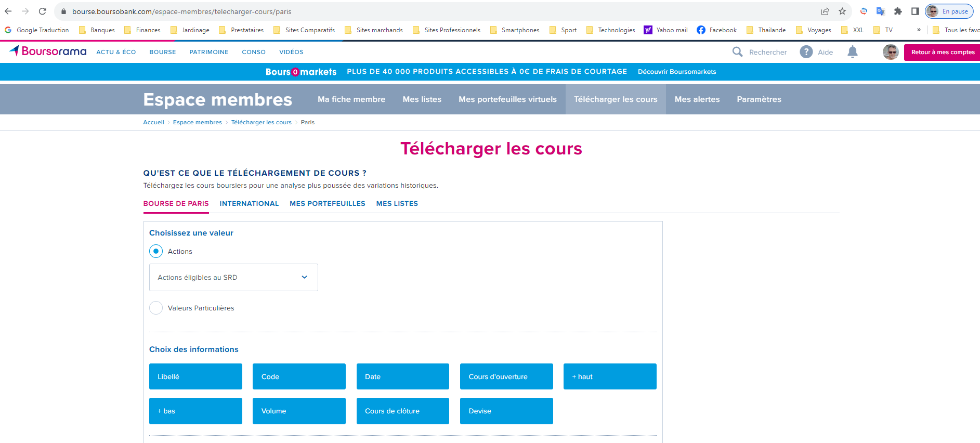The image size is (980, 443).
Task: Open the Aide question mark icon
Action: click(x=806, y=52)
